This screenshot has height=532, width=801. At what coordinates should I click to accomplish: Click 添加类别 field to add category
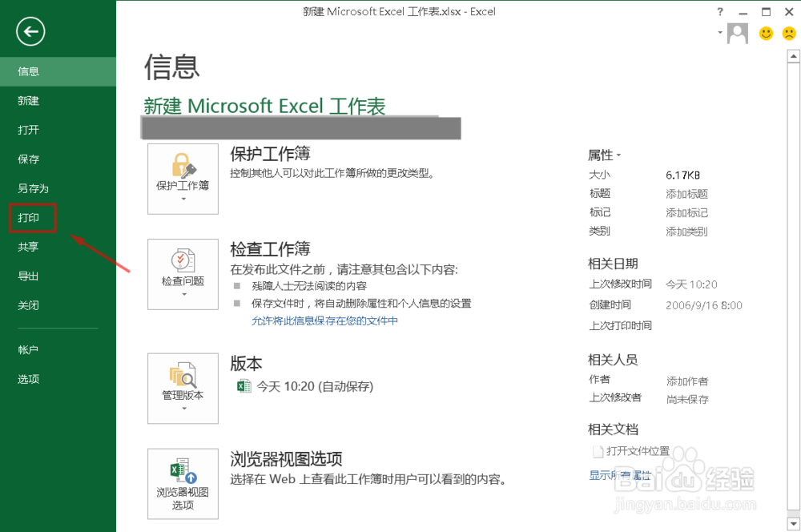(x=686, y=232)
